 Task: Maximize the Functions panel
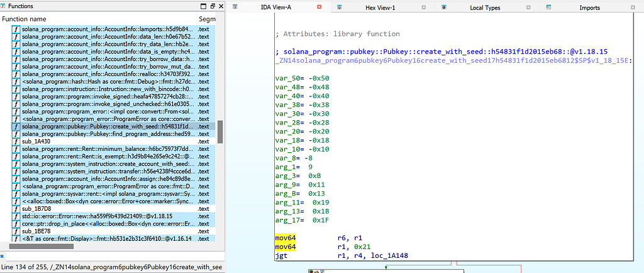pos(203,6)
